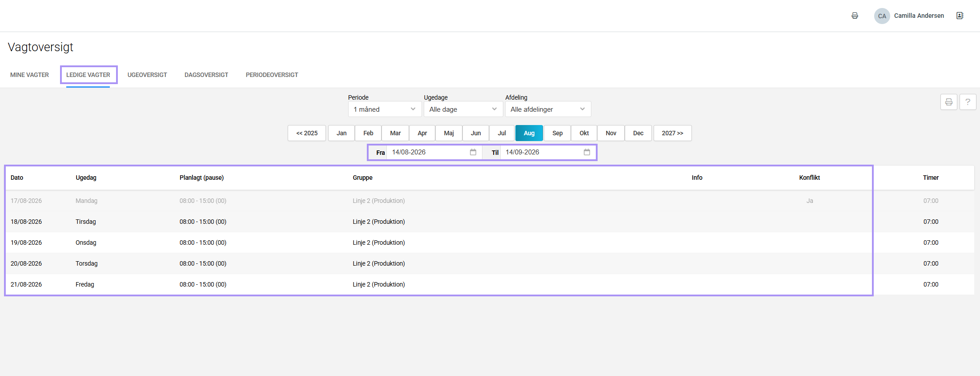Screen dimensions: 980x376
Task: Select the 19/08-2026 Onsdag shift row
Action: tap(490, 243)
